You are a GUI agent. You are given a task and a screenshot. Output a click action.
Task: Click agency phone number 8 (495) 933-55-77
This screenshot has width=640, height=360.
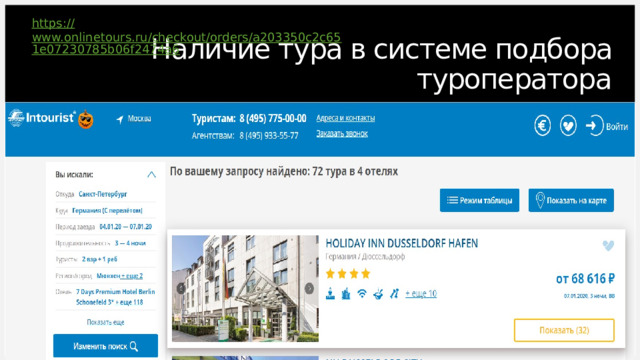[x=269, y=136]
